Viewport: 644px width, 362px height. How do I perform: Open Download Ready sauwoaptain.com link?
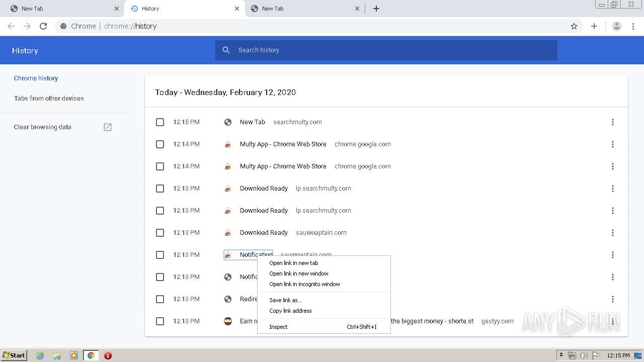coord(264,233)
